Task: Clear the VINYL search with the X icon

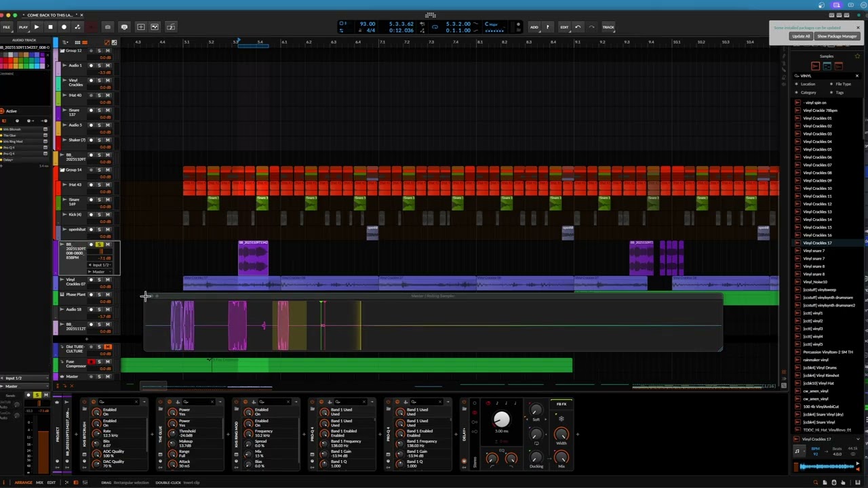Action: tap(856, 76)
